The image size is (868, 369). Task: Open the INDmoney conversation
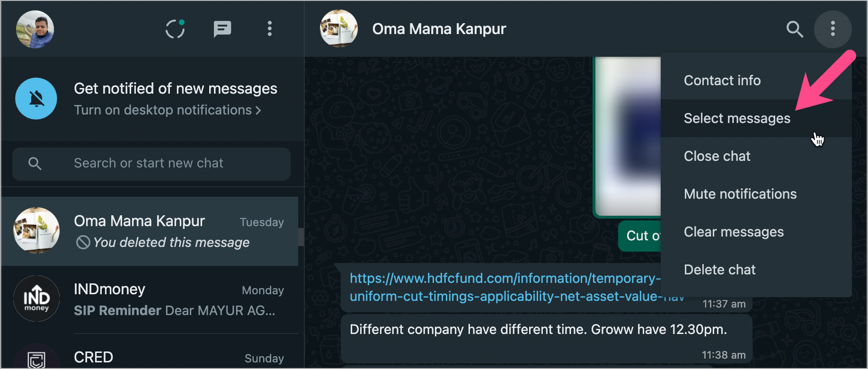150,299
